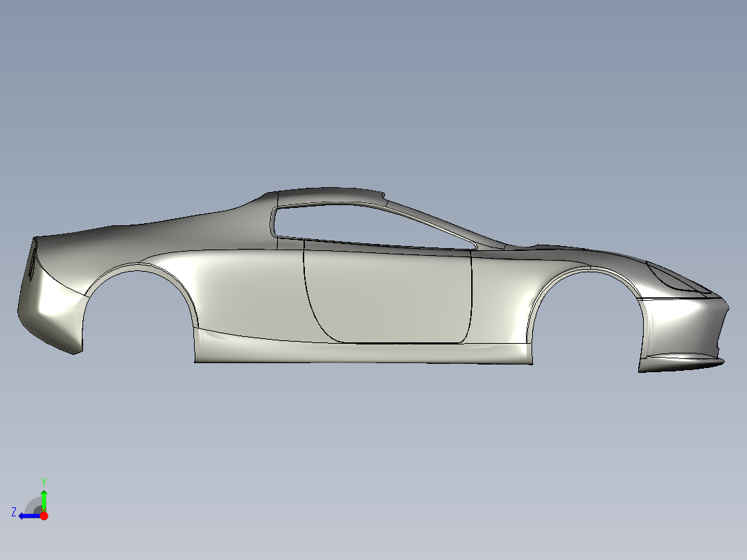The width and height of the screenshot is (747, 560).
Task: Click the blue Z axis arrow on triad
Action: click(x=30, y=516)
